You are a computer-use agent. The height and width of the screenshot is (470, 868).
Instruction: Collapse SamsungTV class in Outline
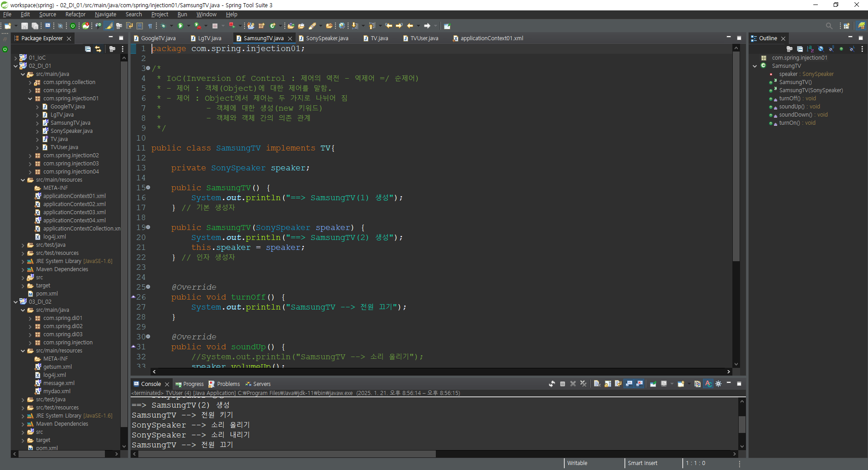point(755,66)
